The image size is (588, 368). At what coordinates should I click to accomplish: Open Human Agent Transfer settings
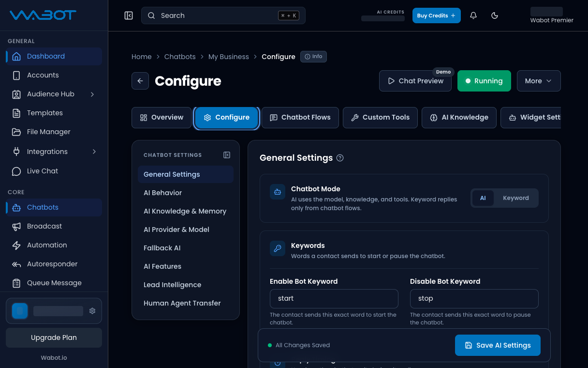click(x=186, y=303)
